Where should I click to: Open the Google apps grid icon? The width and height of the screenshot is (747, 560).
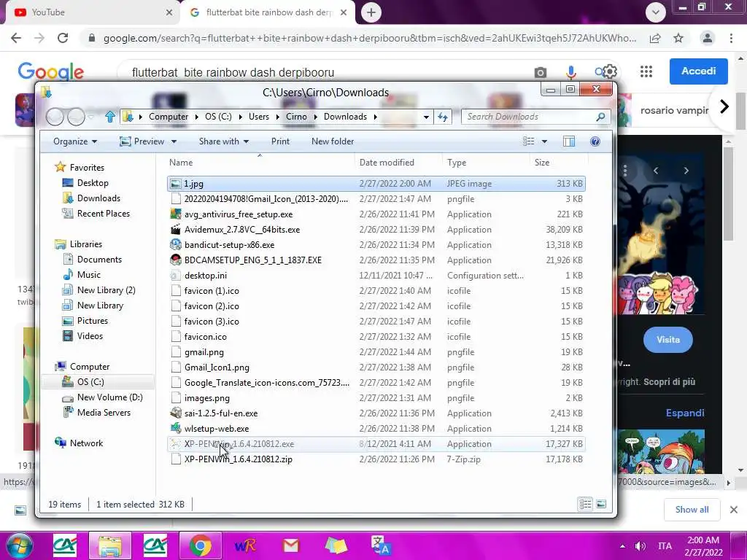pos(646,71)
